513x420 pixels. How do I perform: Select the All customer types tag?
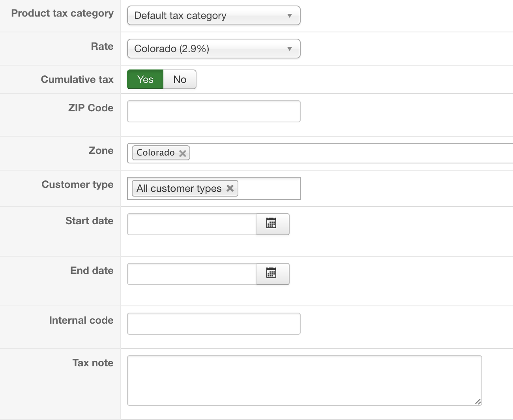pos(179,188)
